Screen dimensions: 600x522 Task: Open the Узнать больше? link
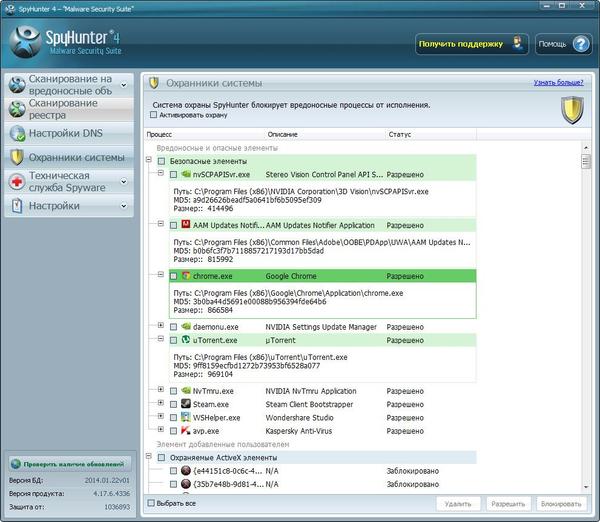(x=558, y=82)
